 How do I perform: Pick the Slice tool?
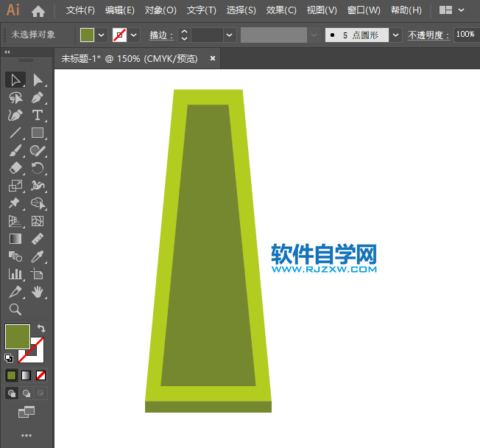coord(15,292)
